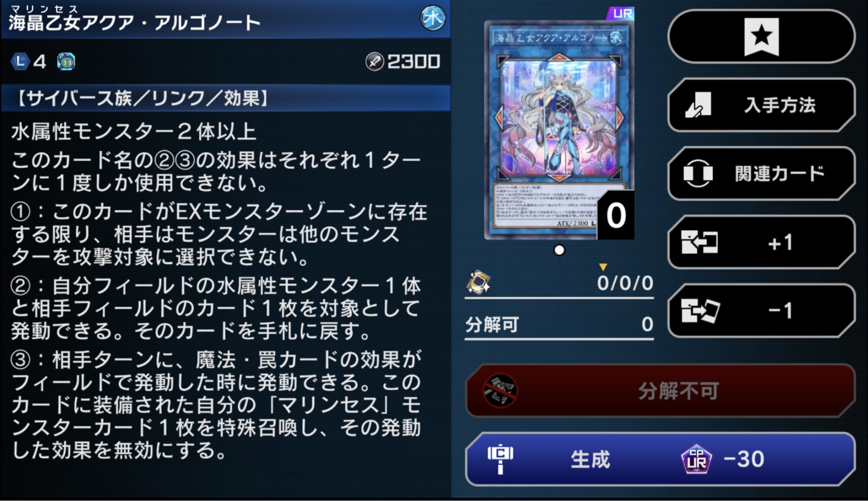The image size is (868, 501).
Task: Click the craft points card icon above 0/0/0
Action: [478, 282]
